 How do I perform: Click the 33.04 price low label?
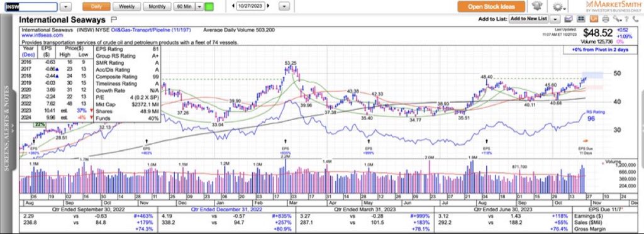[217, 125]
